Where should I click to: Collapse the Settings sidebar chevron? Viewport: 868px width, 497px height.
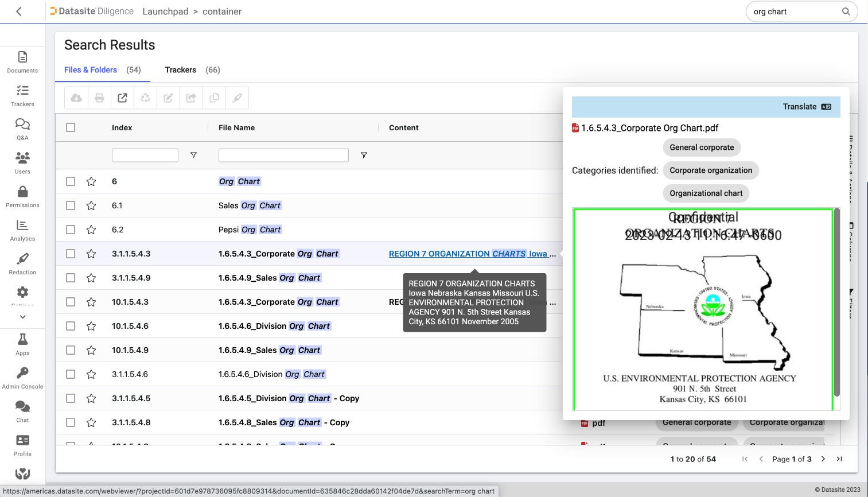[22, 316]
